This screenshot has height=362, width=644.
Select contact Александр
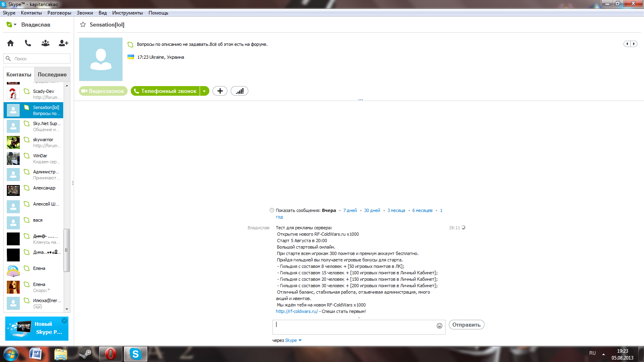pyautogui.click(x=33, y=191)
